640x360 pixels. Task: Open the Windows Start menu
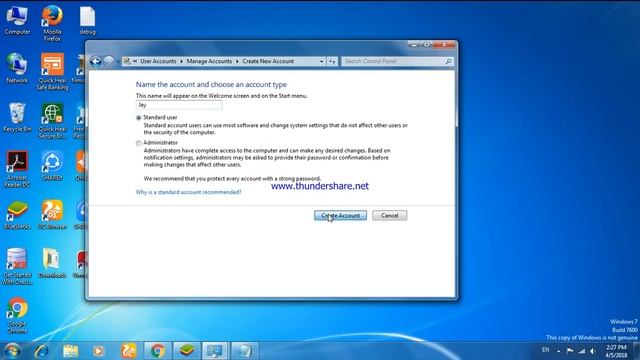[12, 351]
